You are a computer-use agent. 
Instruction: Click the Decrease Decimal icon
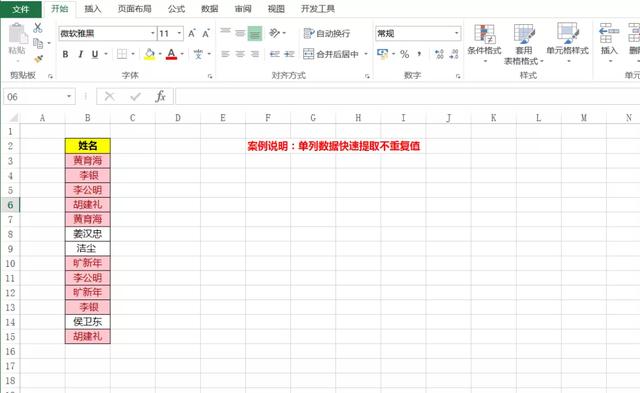click(454, 54)
